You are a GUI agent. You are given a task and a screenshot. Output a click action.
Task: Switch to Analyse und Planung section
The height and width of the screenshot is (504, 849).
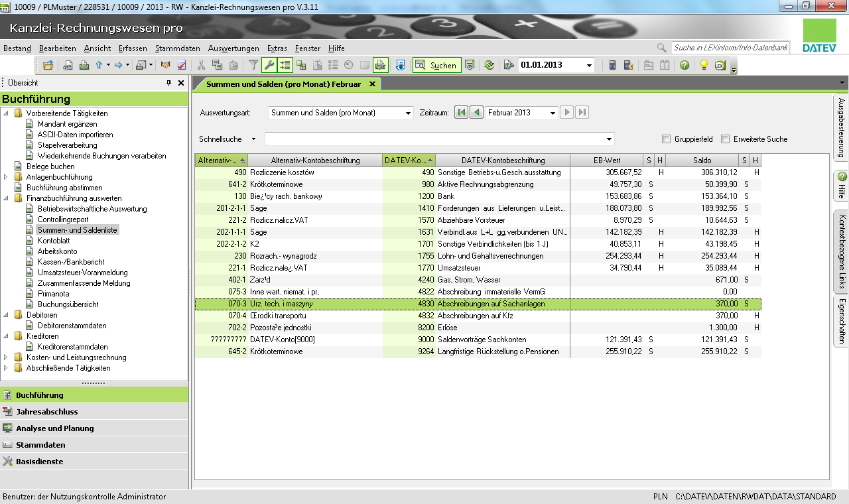click(94, 428)
